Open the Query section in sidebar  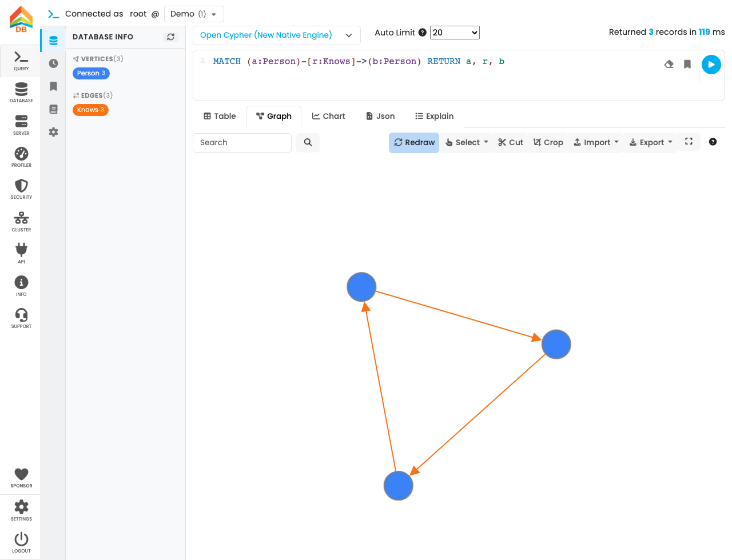[x=21, y=61]
